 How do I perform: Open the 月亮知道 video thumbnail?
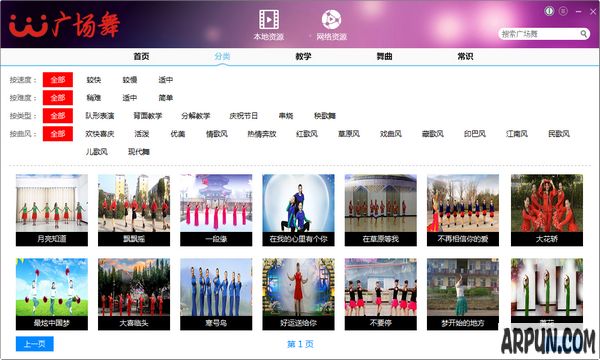coord(52,210)
